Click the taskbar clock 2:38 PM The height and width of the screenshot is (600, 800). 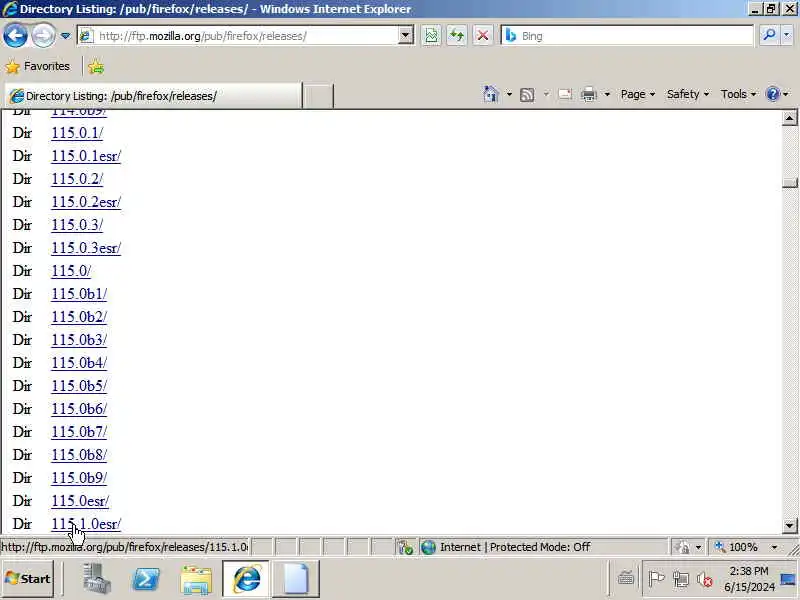749,571
